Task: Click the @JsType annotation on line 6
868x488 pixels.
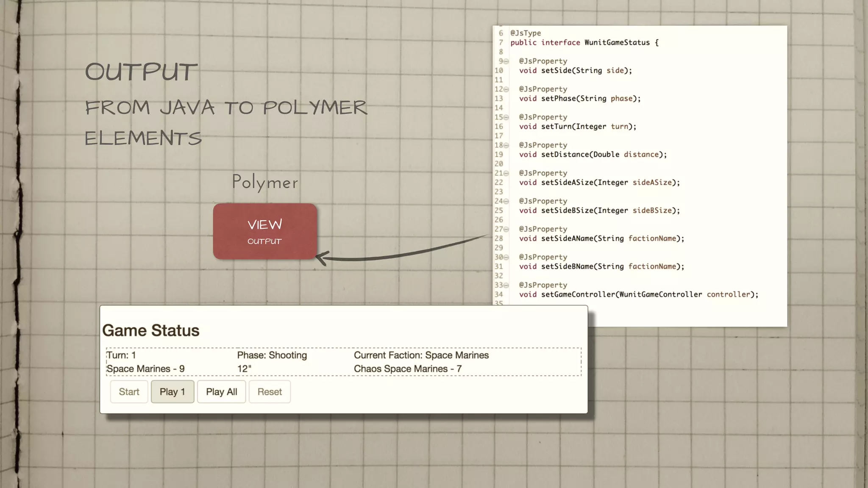Action: tap(526, 33)
